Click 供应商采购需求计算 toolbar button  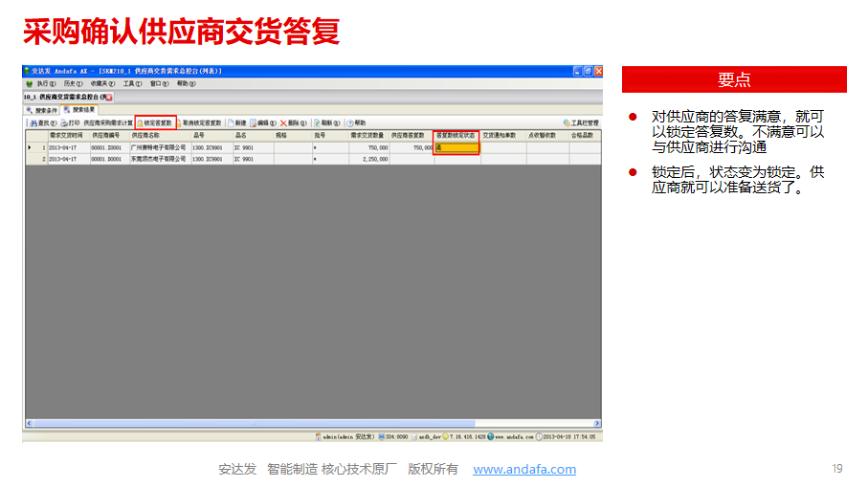click(x=107, y=123)
